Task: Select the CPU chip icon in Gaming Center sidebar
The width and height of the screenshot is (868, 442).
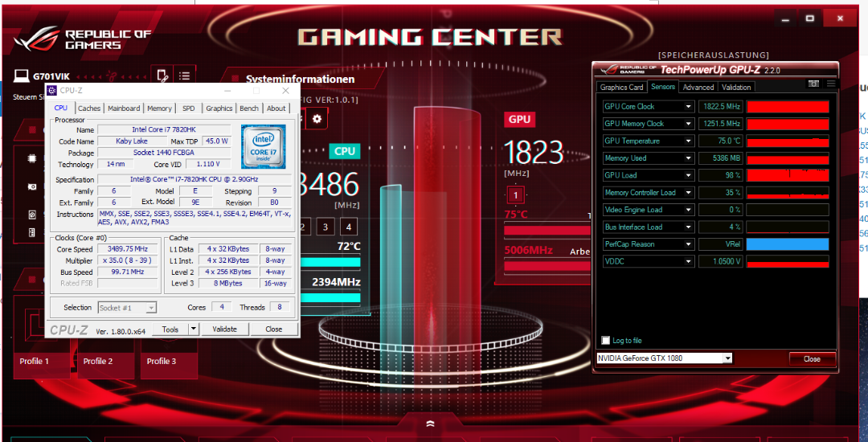Action: (32, 158)
